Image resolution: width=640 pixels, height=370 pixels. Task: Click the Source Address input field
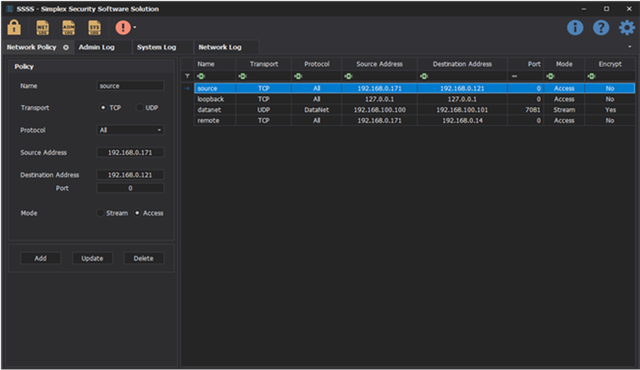pos(130,153)
